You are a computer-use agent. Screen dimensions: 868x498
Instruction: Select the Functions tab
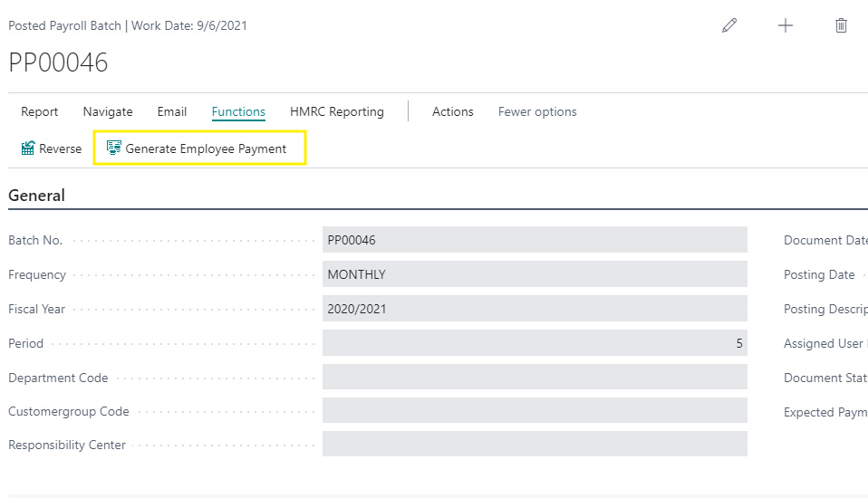pyautogui.click(x=238, y=111)
